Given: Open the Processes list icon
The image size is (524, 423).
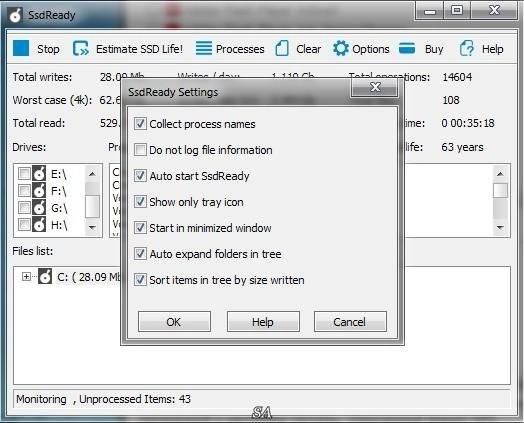Looking at the screenshot, I should 204,48.
